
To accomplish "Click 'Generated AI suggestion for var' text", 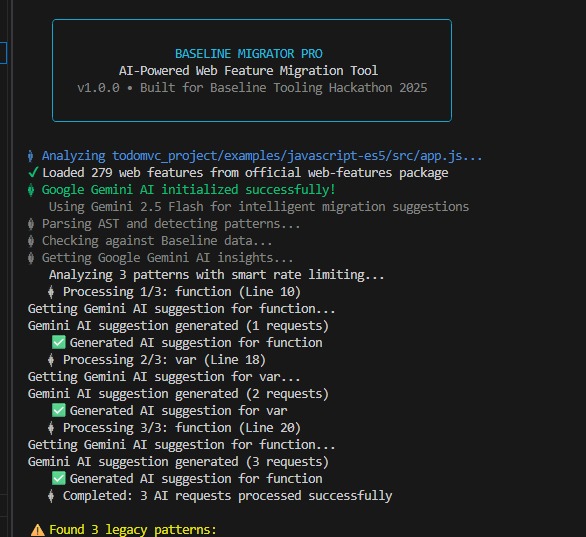I will (x=178, y=411).
